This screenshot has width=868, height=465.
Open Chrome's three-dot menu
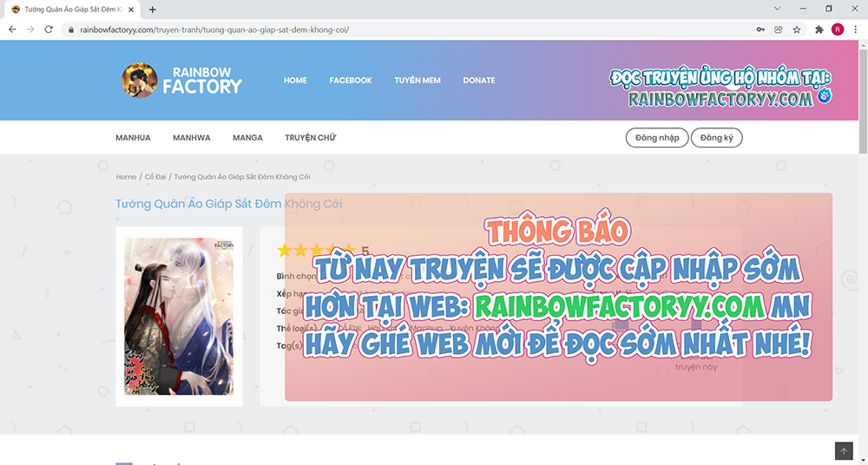856,29
